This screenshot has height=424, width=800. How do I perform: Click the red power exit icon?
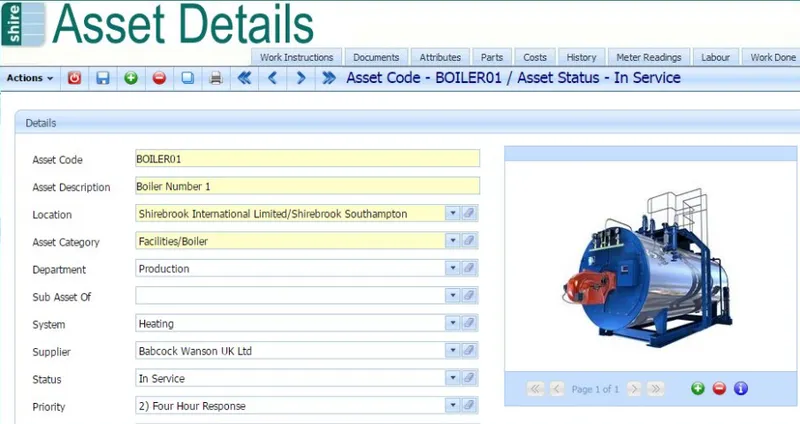point(74,78)
